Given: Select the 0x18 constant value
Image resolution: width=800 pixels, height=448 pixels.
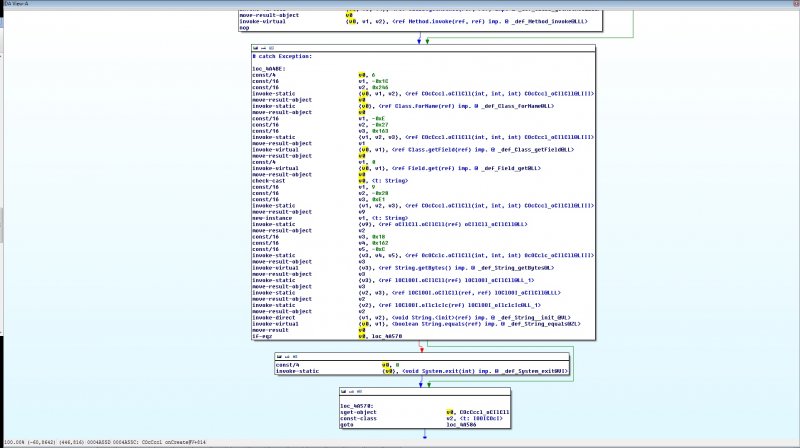Looking at the screenshot, I should (x=379, y=237).
